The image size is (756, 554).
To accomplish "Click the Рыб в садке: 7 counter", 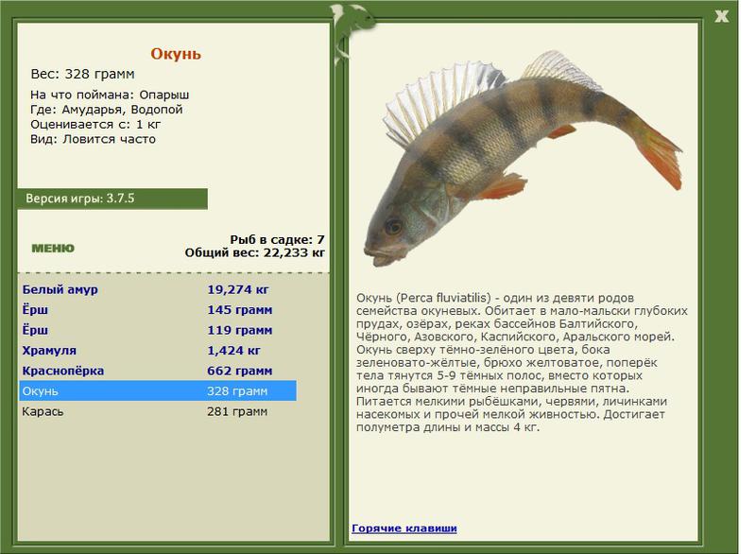I will click(278, 238).
